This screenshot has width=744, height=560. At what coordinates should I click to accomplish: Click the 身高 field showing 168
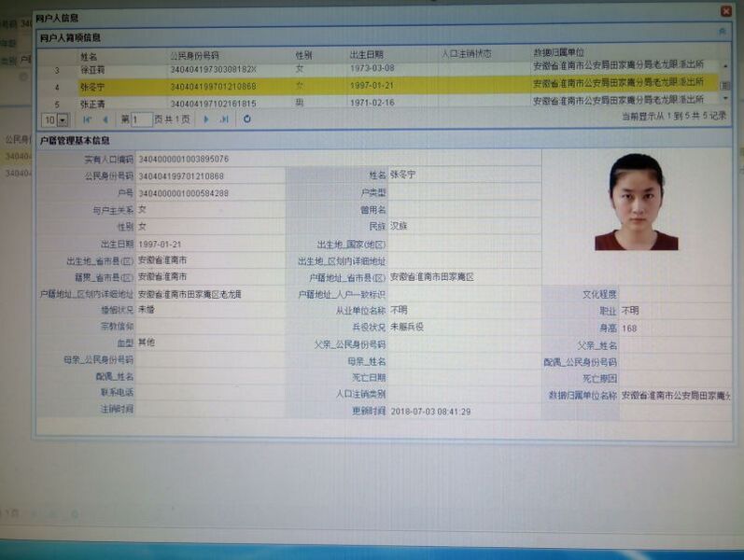(675, 328)
